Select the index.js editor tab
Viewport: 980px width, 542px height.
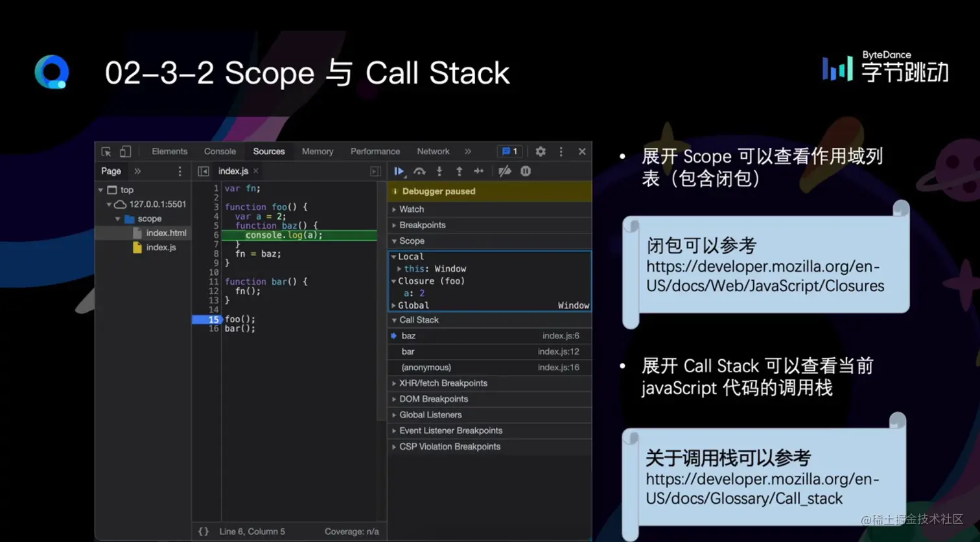233,171
